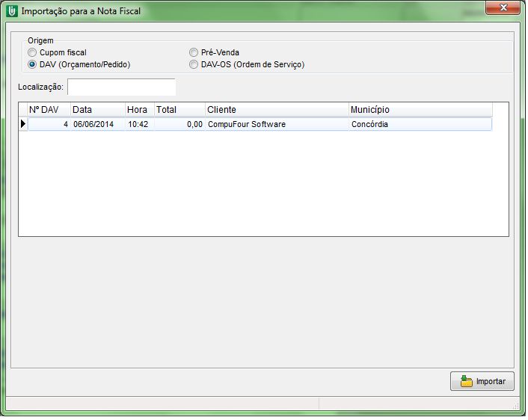
Task: Click the Cliente column header
Action: [x=276, y=110]
